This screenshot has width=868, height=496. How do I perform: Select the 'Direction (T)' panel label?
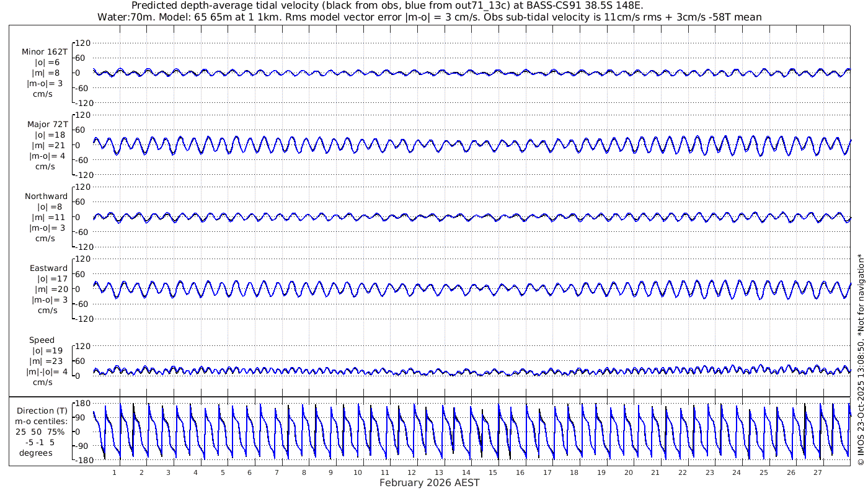point(42,410)
